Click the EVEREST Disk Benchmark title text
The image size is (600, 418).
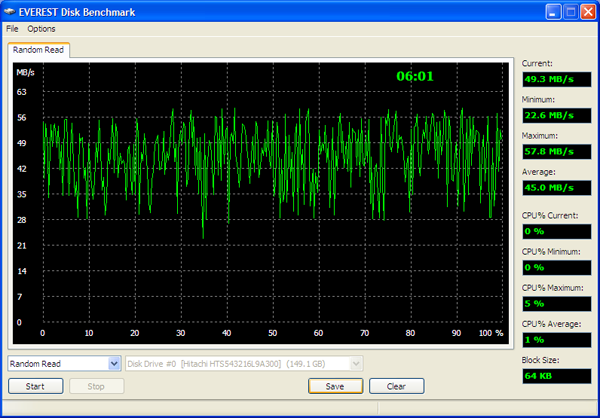click(x=77, y=12)
